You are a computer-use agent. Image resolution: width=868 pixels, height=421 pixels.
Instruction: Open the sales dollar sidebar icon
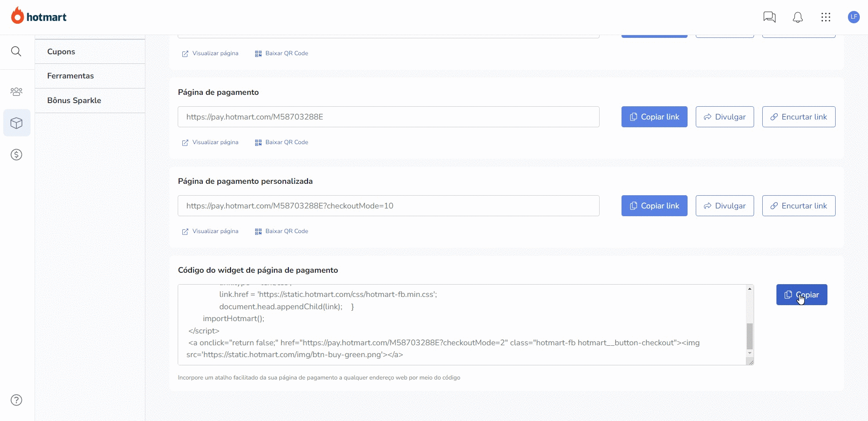[x=16, y=155]
